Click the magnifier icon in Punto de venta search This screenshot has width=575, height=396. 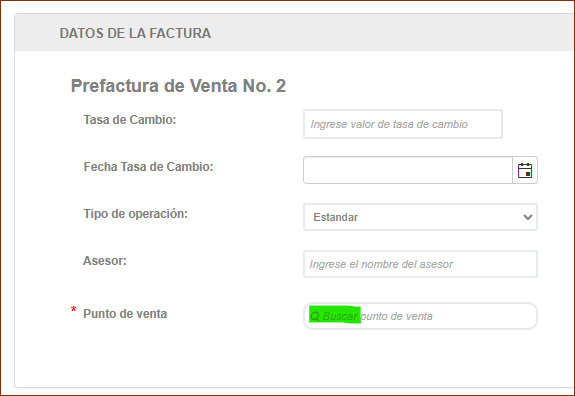pyautogui.click(x=315, y=316)
